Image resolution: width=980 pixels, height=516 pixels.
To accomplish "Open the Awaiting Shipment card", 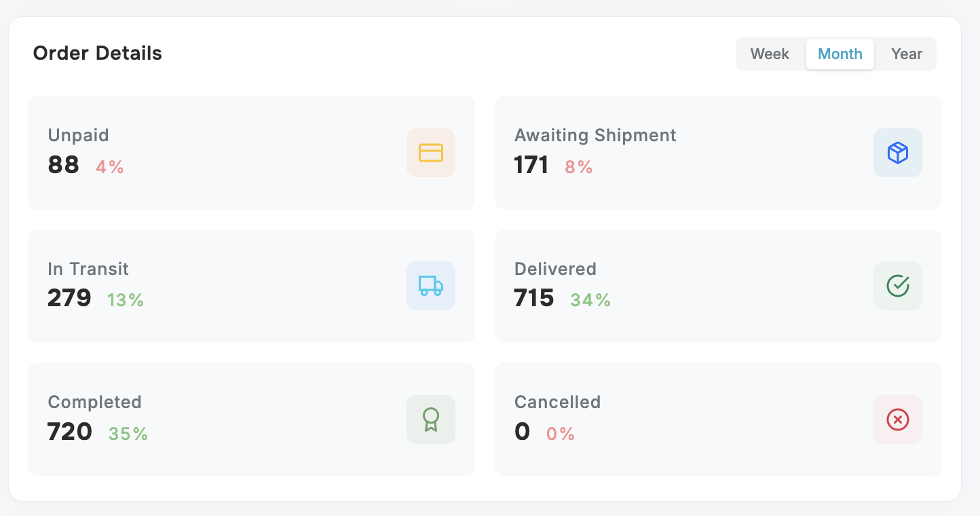I will [x=718, y=153].
